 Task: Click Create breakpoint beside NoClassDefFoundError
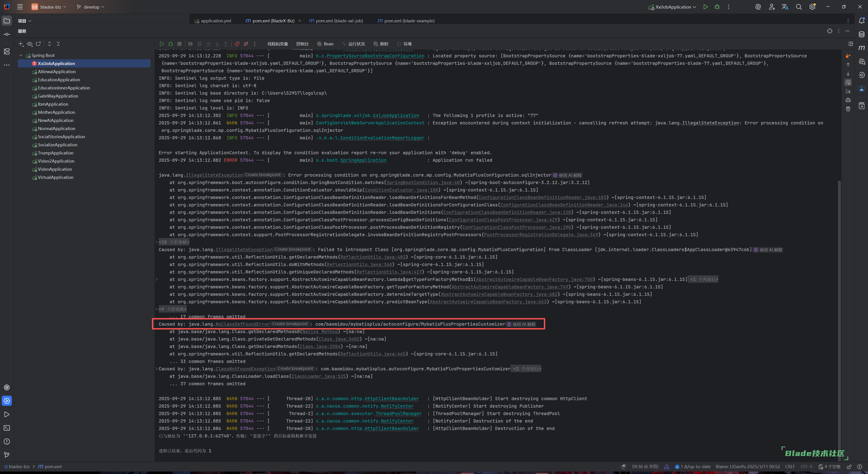290,324
